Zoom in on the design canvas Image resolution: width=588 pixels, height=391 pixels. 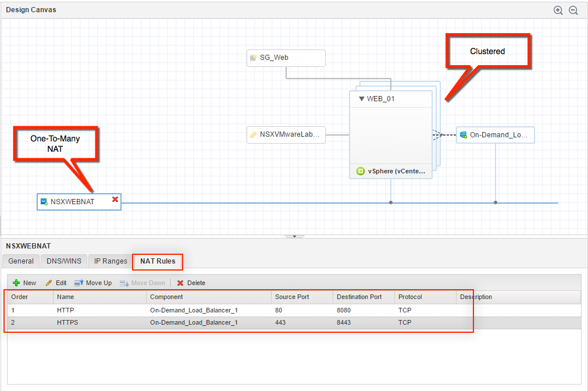pyautogui.click(x=558, y=10)
